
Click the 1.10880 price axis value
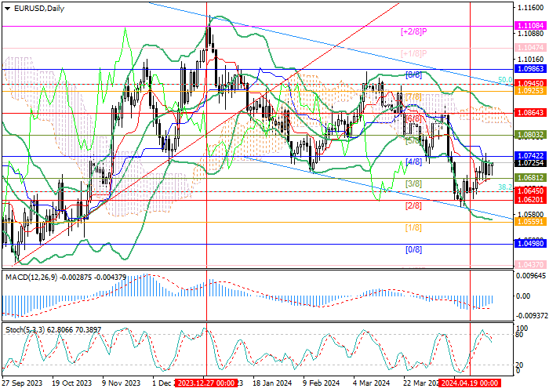point(531,34)
